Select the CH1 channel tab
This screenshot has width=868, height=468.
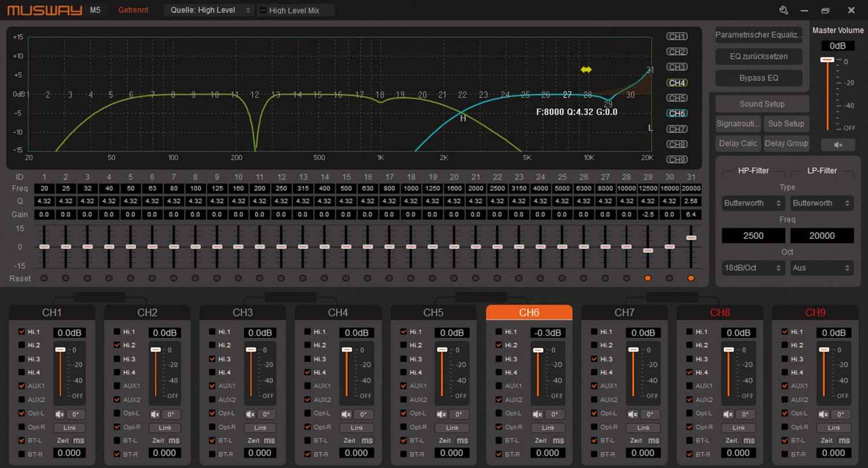52,312
